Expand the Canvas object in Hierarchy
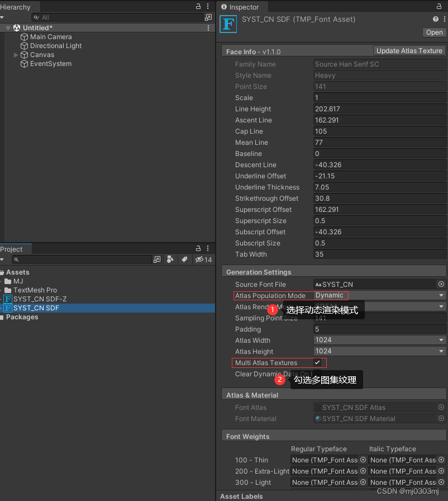The width and height of the screenshot is (448, 501). click(x=16, y=55)
